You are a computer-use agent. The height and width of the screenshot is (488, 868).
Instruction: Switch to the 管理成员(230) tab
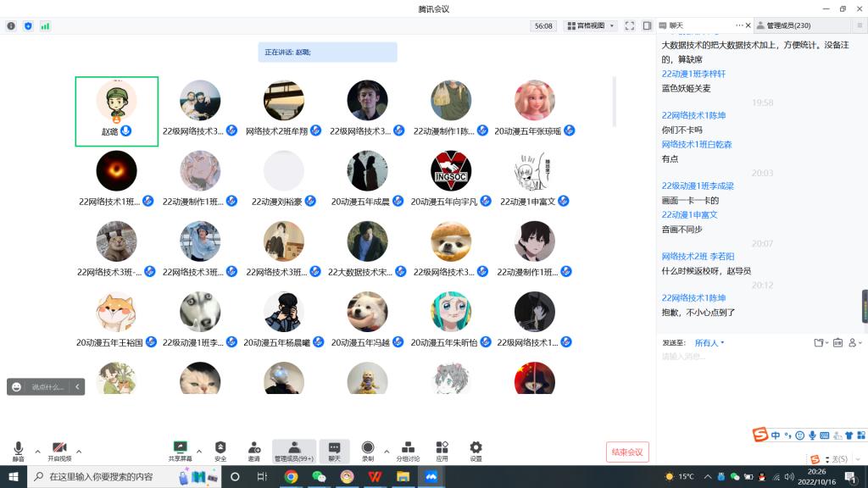click(x=788, y=26)
